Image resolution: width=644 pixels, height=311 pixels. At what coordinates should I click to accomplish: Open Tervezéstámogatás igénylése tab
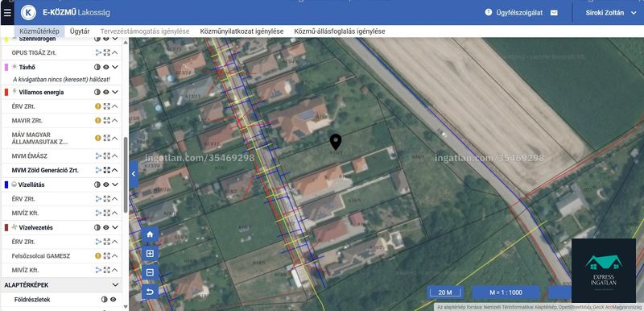point(145,31)
